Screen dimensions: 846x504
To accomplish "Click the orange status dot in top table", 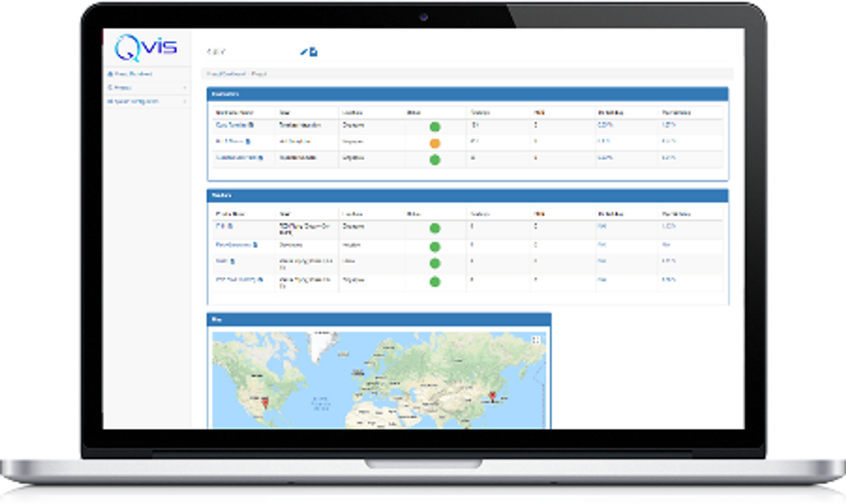I will click(435, 143).
